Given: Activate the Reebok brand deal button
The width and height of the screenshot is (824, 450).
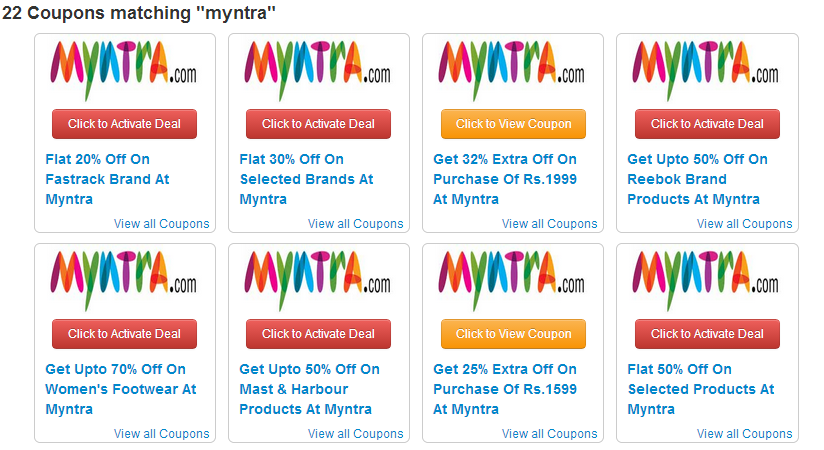Looking at the screenshot, I should pyautogui.click(x=707, y=124).
